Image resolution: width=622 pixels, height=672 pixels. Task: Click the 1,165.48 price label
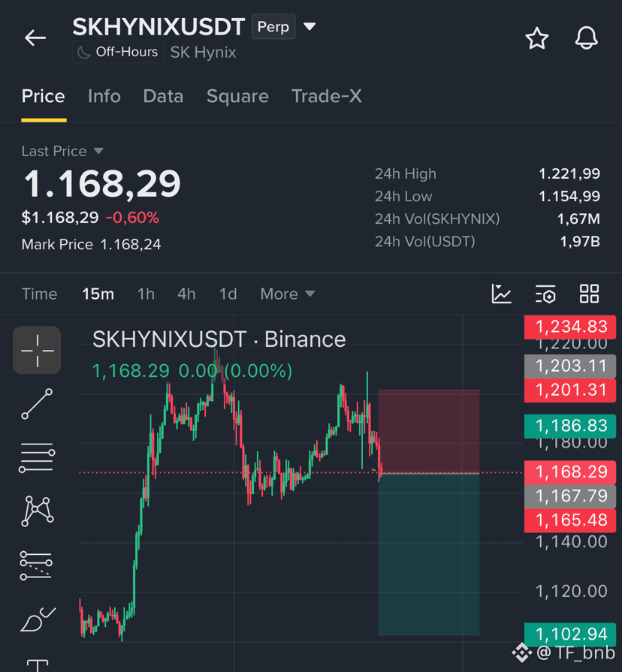(570, 520)
